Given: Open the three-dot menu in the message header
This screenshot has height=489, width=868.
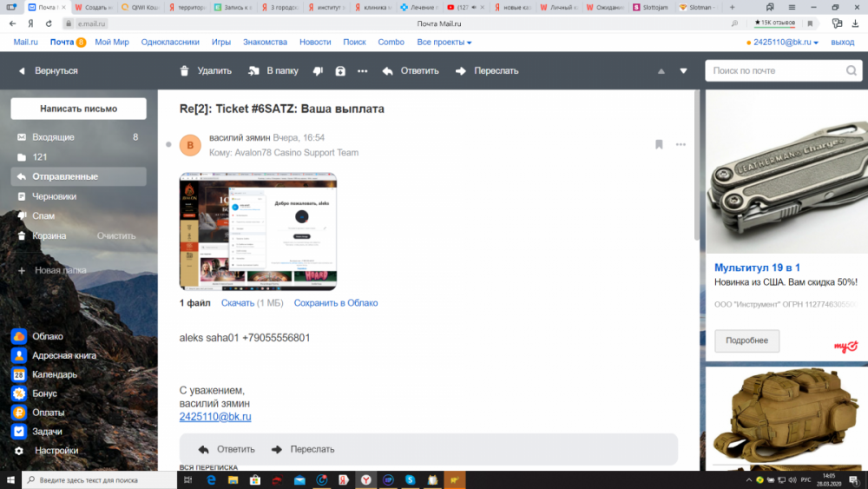Looking at the screenshot, I should [x=681, y=144].
